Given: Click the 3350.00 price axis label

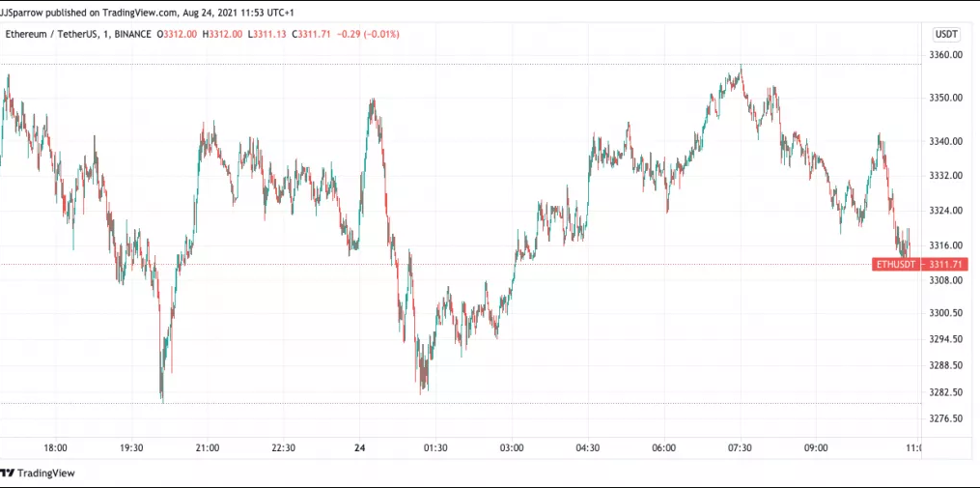Looking at the screenshot, I should pyautogui.click(x=945, y=99).
